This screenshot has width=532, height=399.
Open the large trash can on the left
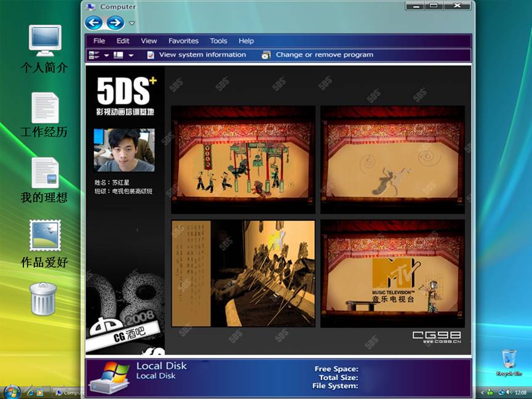pos(43,299)
